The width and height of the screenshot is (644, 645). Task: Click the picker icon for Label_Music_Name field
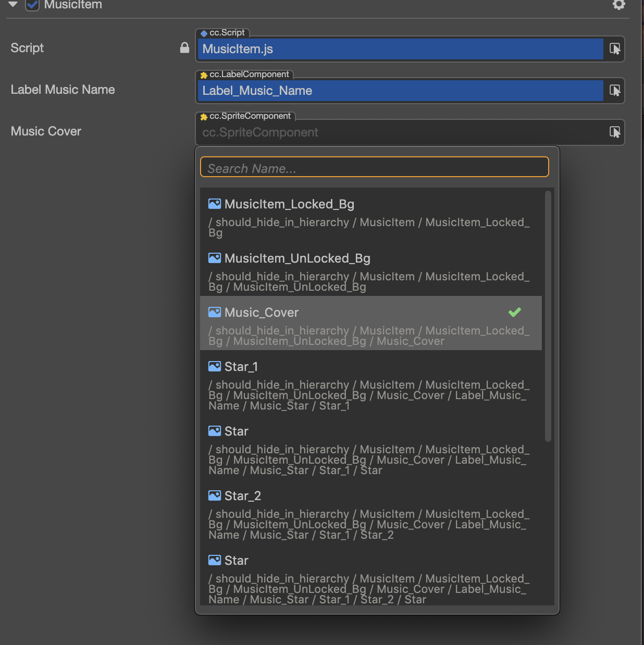[x=615, y=91]
